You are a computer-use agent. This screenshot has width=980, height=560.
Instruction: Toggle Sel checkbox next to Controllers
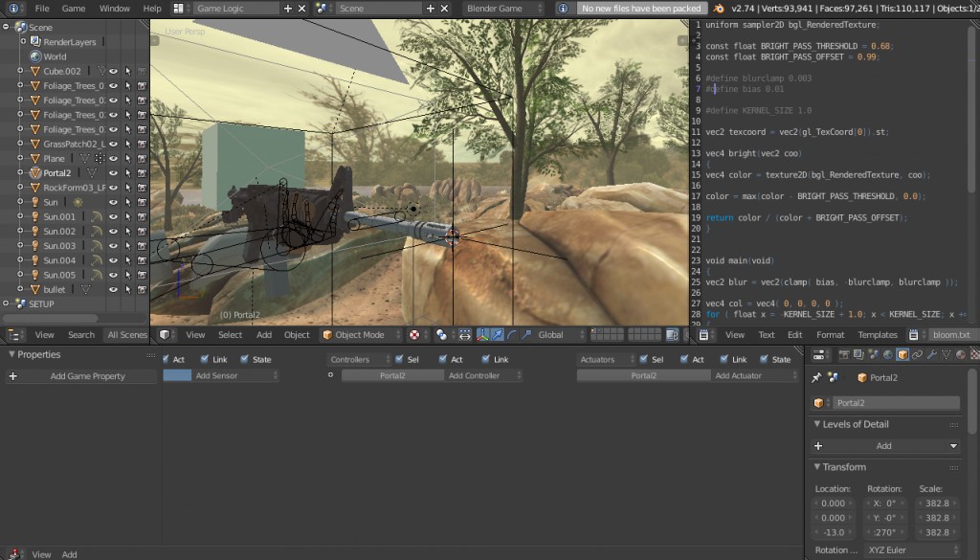point(399,360)
